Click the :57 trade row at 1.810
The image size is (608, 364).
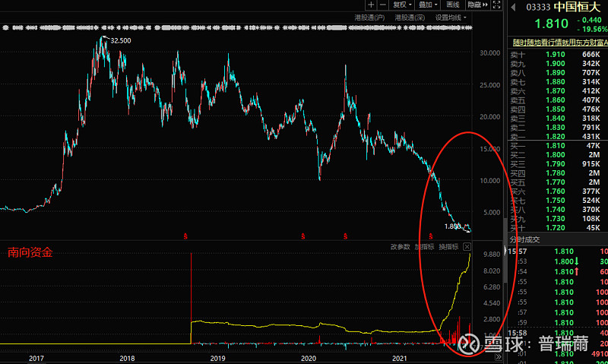coord(558,312)
